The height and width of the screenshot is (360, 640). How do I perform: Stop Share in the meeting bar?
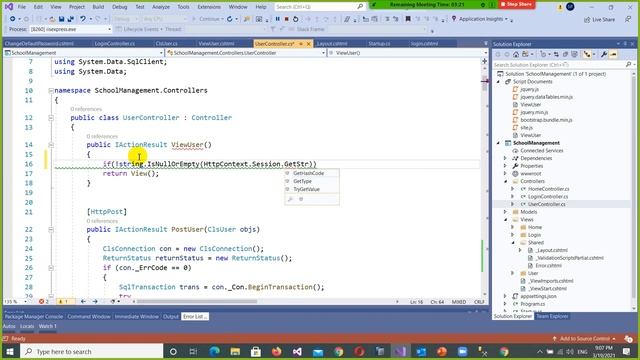click(x=517, y=4)
